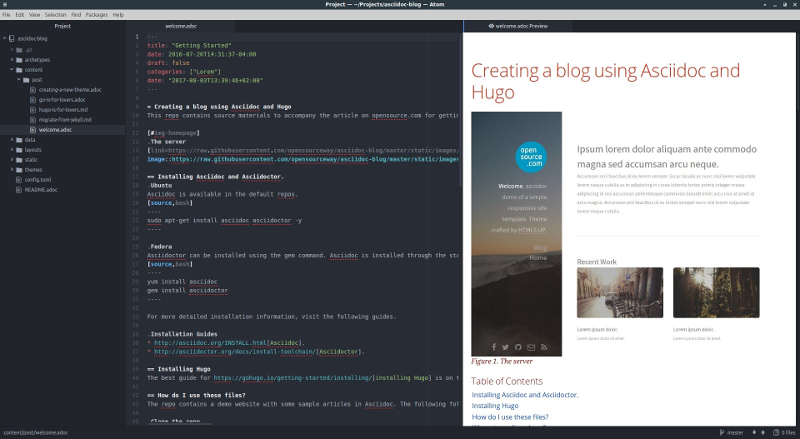Screen dimensions: 800x439
Task: Click the opensource.com logo circle in preview
Action: pos(531,157)
